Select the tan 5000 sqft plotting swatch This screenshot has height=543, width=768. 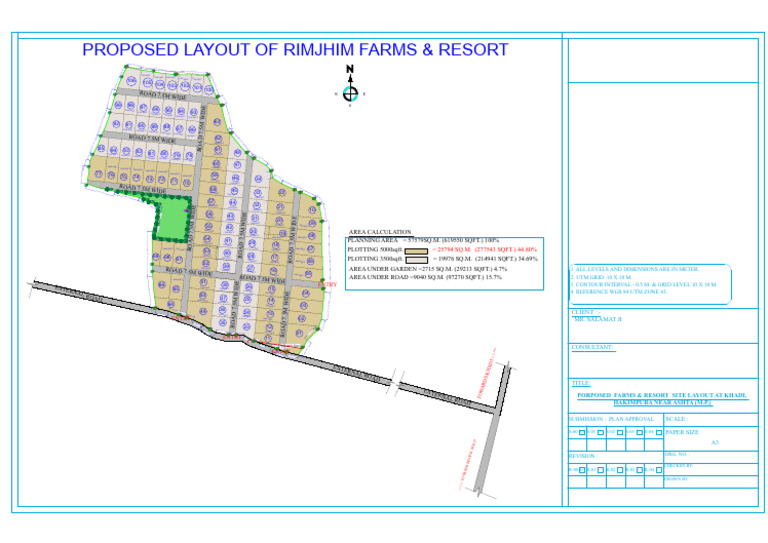click(416, 251)
